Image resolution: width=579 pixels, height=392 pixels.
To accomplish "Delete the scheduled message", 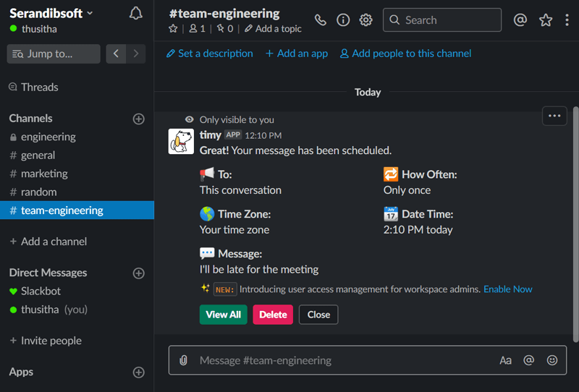I will click(x=273, y=315).
